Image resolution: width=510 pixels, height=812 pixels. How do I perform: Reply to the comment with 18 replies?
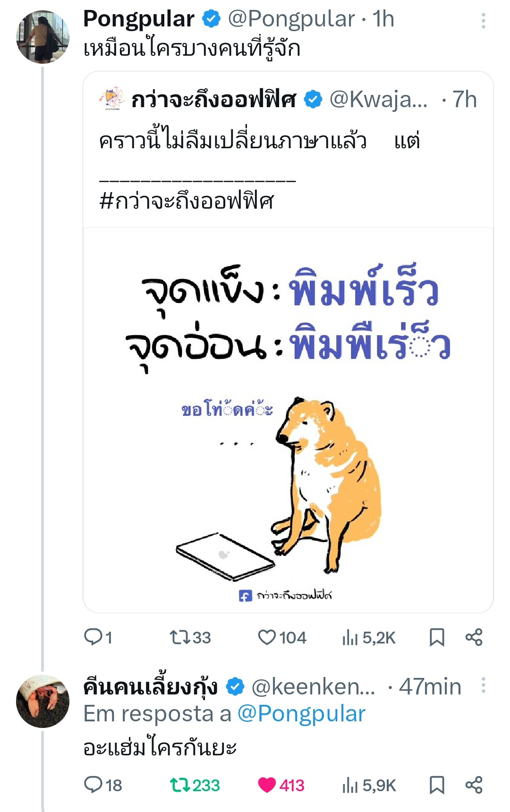coord(93,785)
